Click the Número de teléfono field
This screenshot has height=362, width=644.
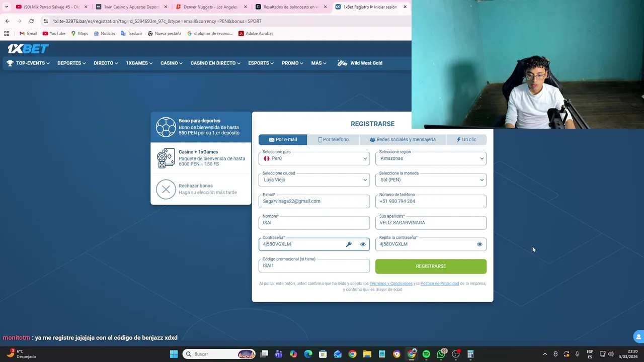click(431, 201)
